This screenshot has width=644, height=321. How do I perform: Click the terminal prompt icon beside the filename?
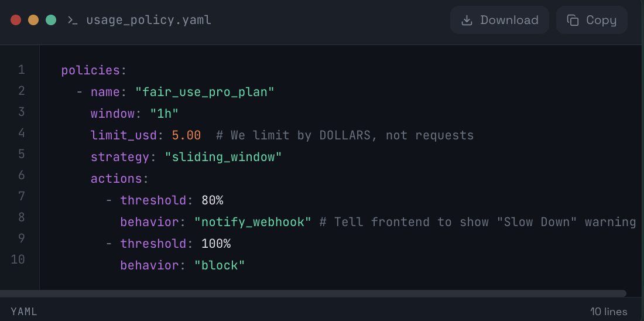click(x=73, y=20)
